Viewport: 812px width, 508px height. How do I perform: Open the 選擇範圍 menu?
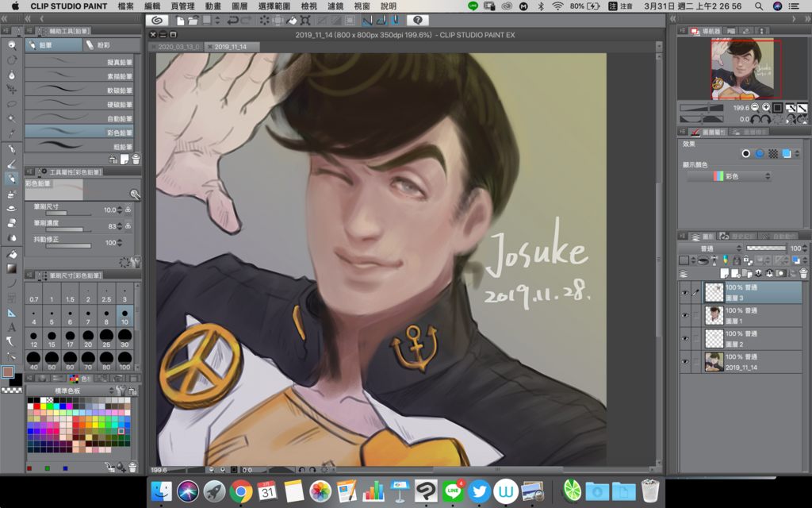pyautogui.click(x=274, y=6)
